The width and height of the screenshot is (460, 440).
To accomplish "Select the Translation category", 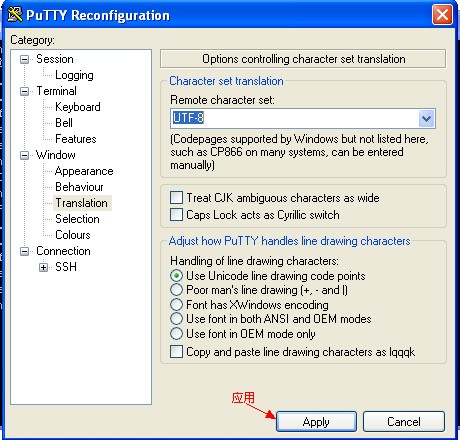I will click(82, 203).
